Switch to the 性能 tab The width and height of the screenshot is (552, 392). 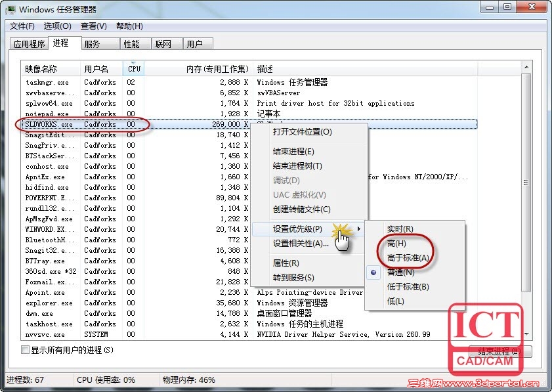pyautogui.click(x=136, y=44)
